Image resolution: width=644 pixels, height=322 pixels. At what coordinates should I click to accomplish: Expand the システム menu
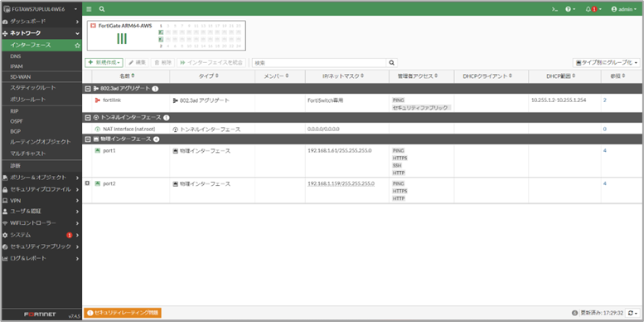point(41,235)
